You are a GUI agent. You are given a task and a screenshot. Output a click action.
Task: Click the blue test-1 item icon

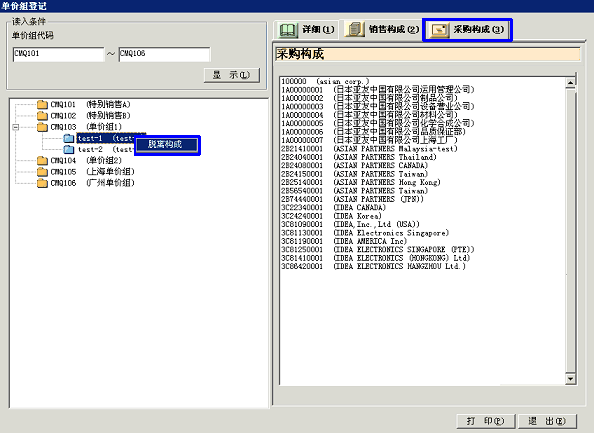69,138
